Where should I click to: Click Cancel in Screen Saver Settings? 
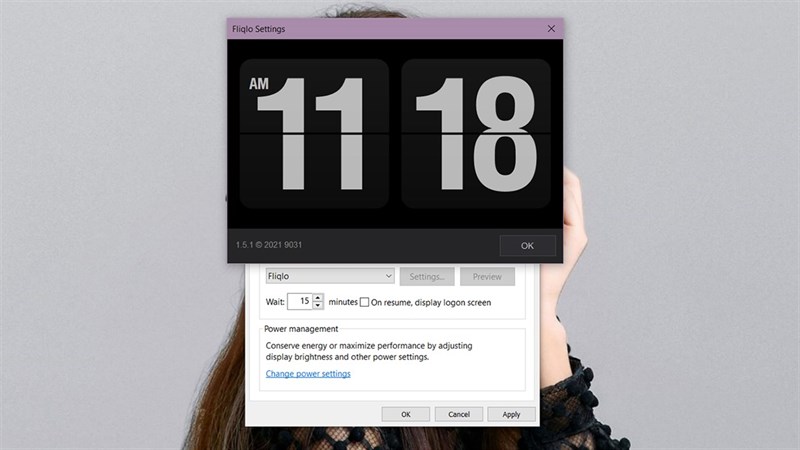coord(459,414)
